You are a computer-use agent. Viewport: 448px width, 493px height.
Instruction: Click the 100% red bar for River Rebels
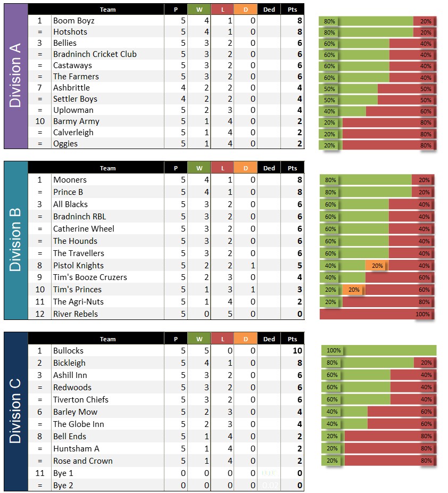pyautogui.click(x=377, y=314)
